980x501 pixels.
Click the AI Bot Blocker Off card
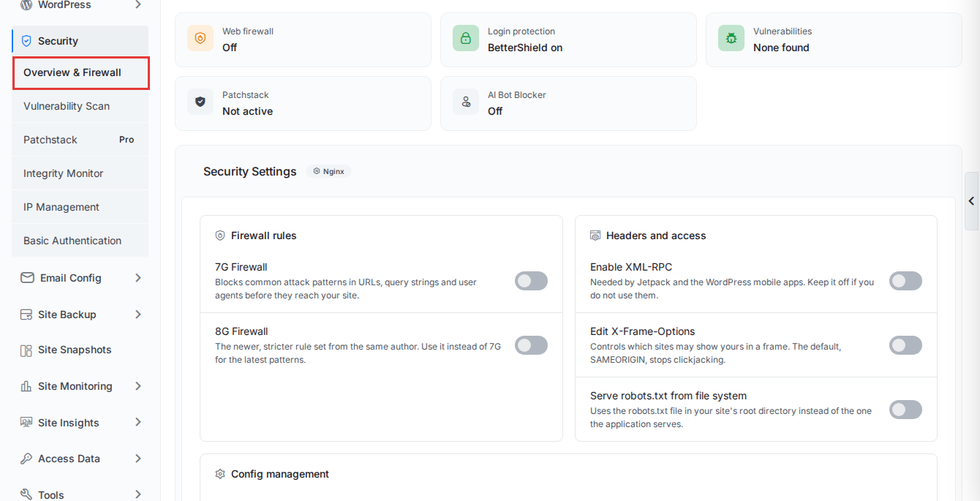click(x=568, y=103)
